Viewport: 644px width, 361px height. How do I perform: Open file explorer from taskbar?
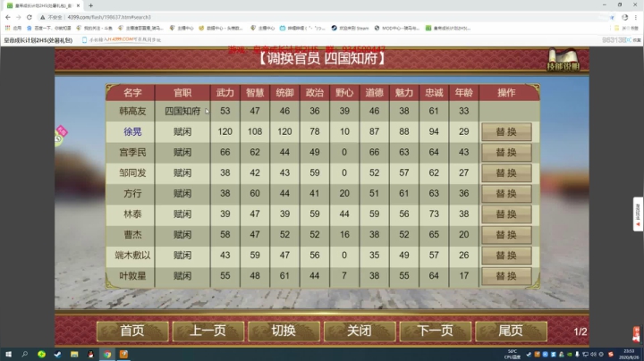coord(74,354)
